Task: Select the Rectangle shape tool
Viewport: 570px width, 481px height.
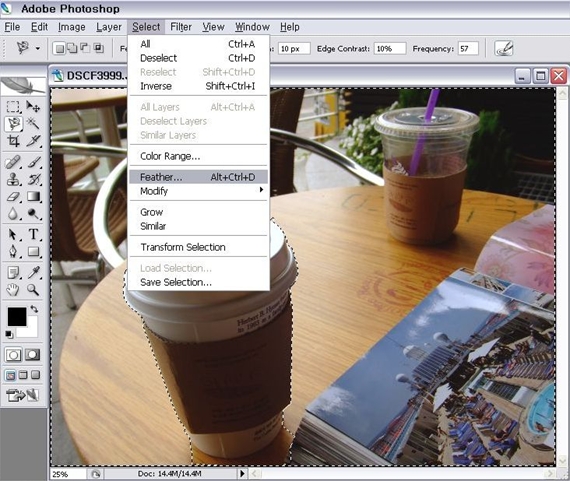Action: pyautogui.click(x=33, y=252)
